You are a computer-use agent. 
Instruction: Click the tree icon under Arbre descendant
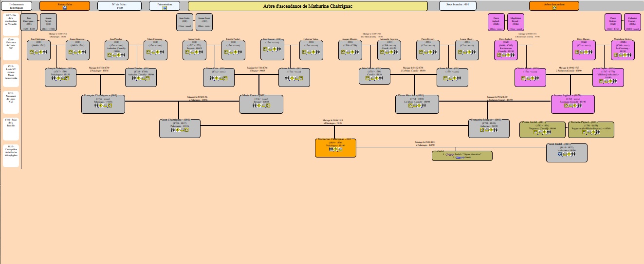(554, 8)
